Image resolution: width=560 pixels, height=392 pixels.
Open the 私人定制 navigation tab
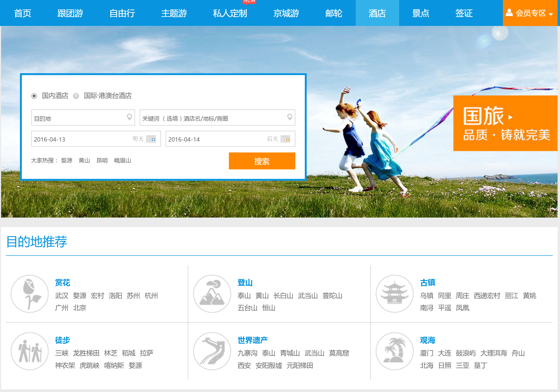coord(230,13)
